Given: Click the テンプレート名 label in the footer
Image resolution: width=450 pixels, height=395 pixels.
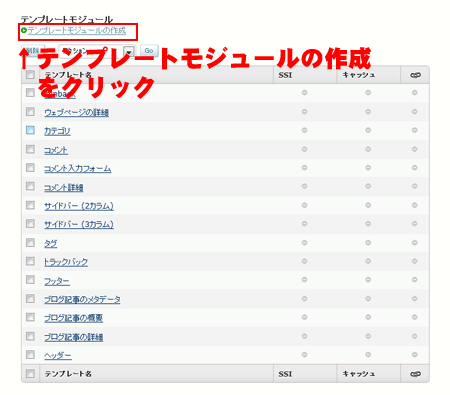Looking at the screenshot, I should [x=68, y=374].
